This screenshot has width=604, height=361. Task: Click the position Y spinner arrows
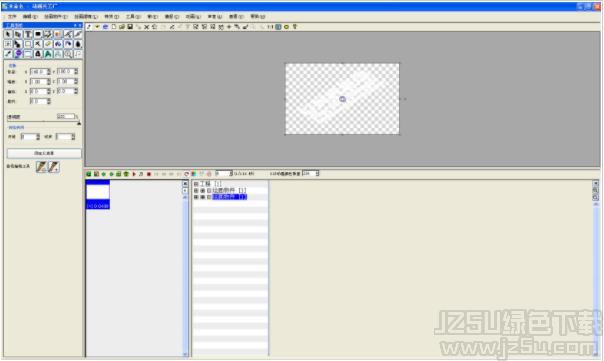tap(76, 72)
